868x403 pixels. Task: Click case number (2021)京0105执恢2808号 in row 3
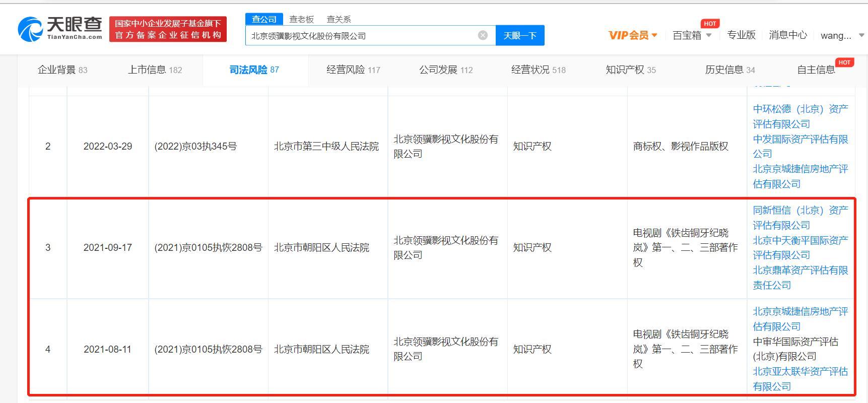pos(208,247)
